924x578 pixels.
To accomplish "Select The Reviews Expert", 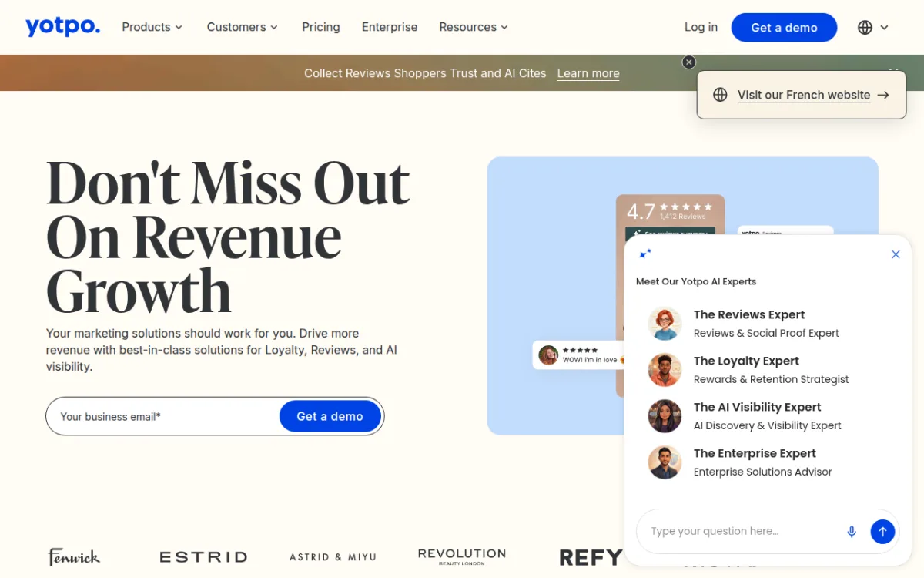I will pos(765,324).
